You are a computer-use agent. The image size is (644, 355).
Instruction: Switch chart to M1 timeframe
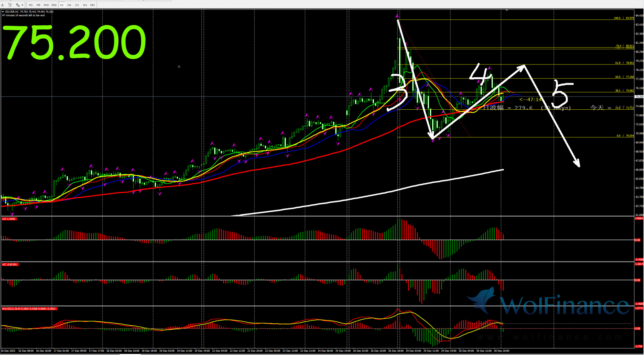[31, 5]
